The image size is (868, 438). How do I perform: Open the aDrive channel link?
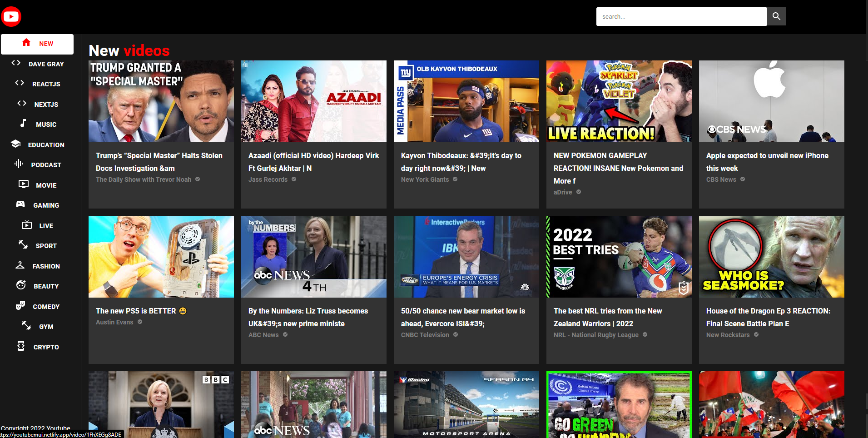pyautogui.click(x=563, y=192)
